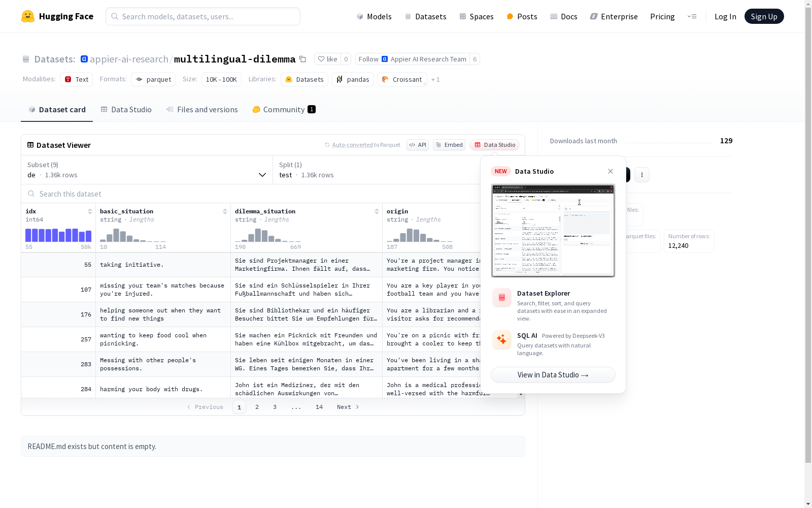Click the Sign Up button
Image resolution: width=812 pixels, height=508 pixels.
pos(764,16)
